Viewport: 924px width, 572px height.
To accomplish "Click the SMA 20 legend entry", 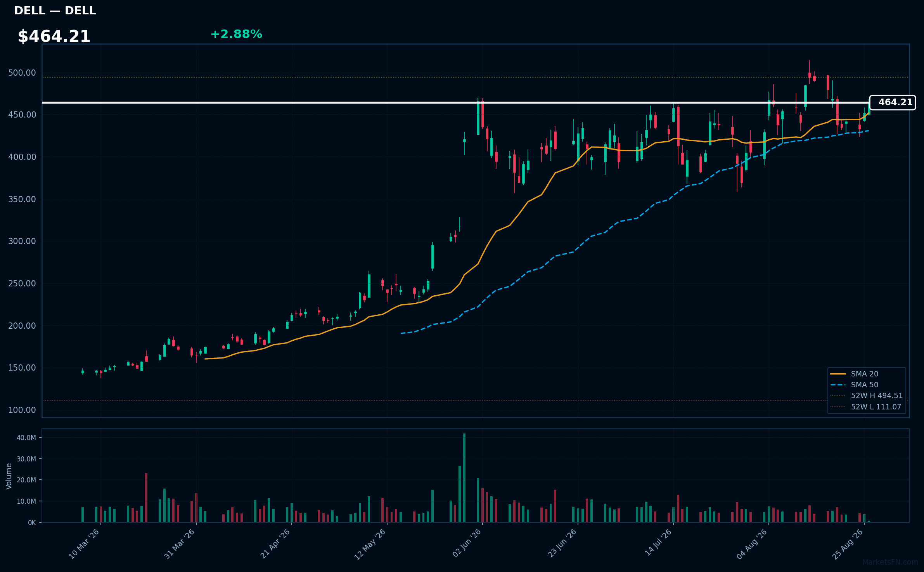I will 865,374.
